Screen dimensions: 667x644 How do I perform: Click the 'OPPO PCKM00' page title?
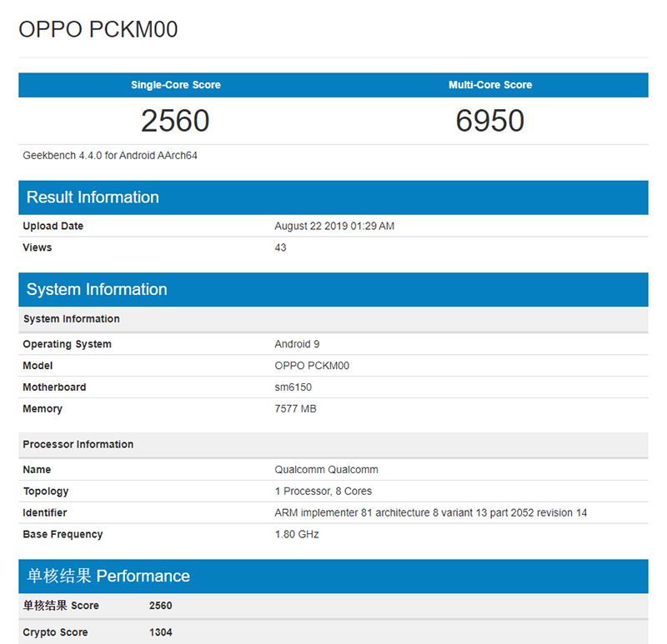98,29
